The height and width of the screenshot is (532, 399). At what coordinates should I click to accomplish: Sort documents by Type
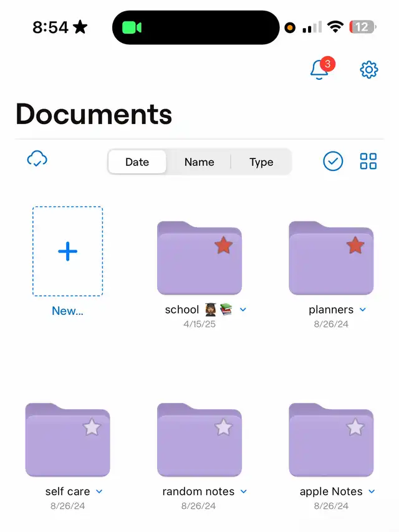[x=261, y=162]
